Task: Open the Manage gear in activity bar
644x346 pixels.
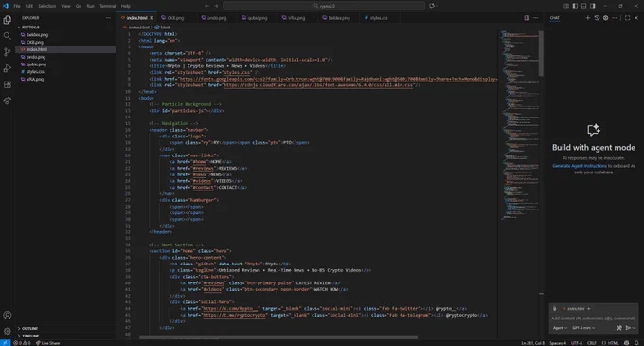Action: pyautogui.click(x=7, y=331)
